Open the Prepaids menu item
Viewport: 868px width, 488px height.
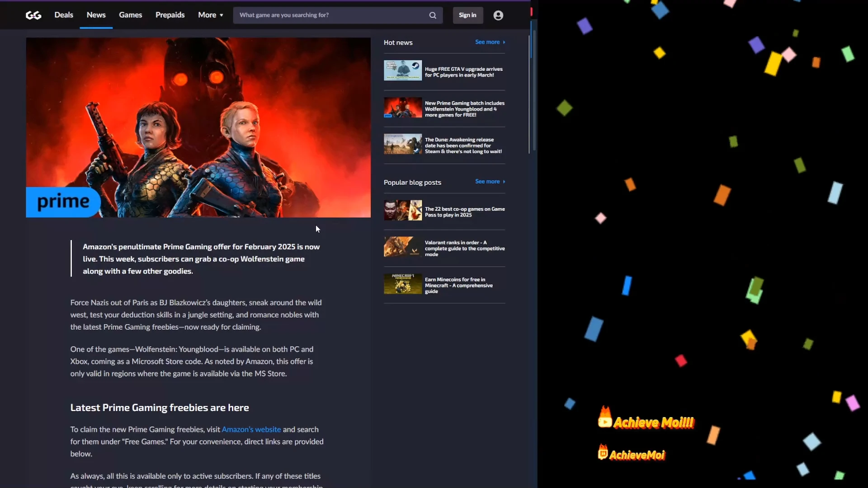170,15
